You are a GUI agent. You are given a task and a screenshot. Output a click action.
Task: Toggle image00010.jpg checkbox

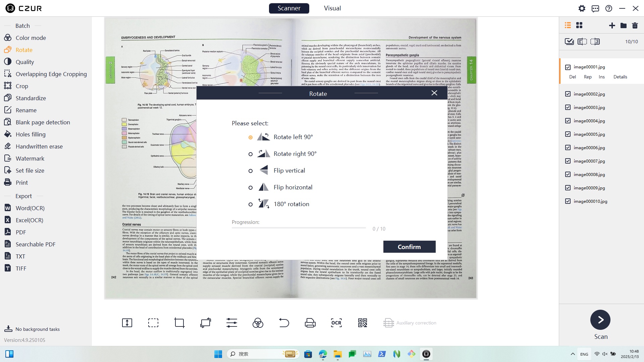pos(568,201)
